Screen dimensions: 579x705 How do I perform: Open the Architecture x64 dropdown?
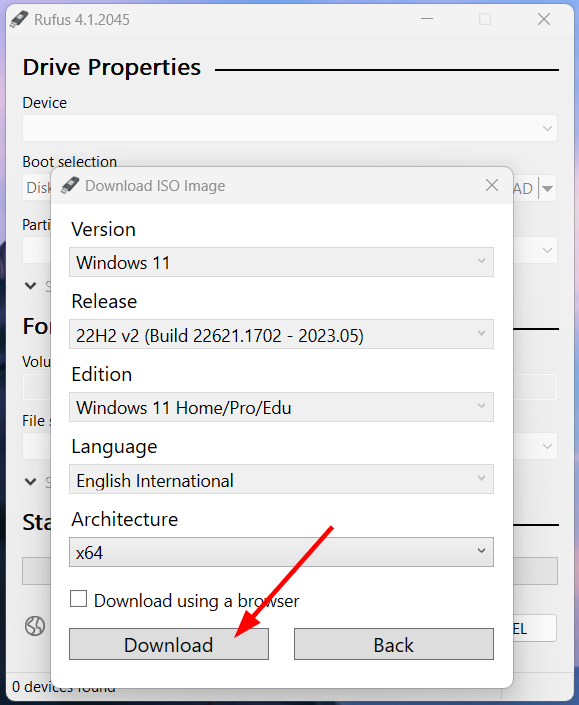point(281,552)
